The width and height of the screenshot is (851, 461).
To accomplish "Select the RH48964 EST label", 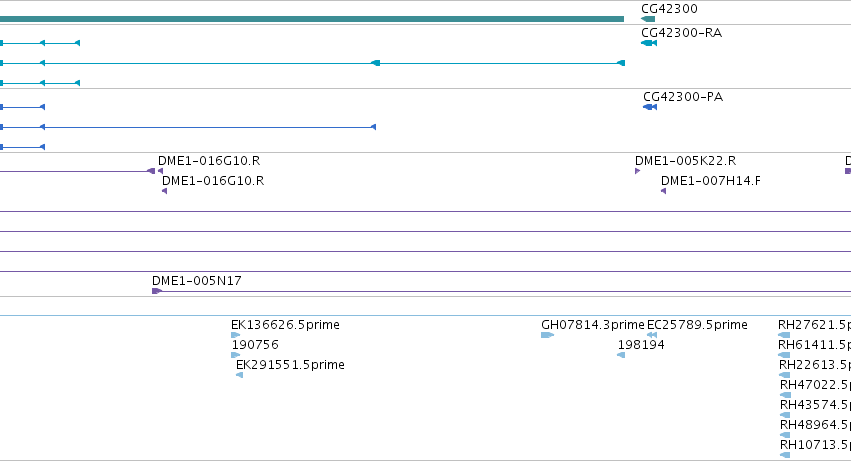I will point(815,425).
